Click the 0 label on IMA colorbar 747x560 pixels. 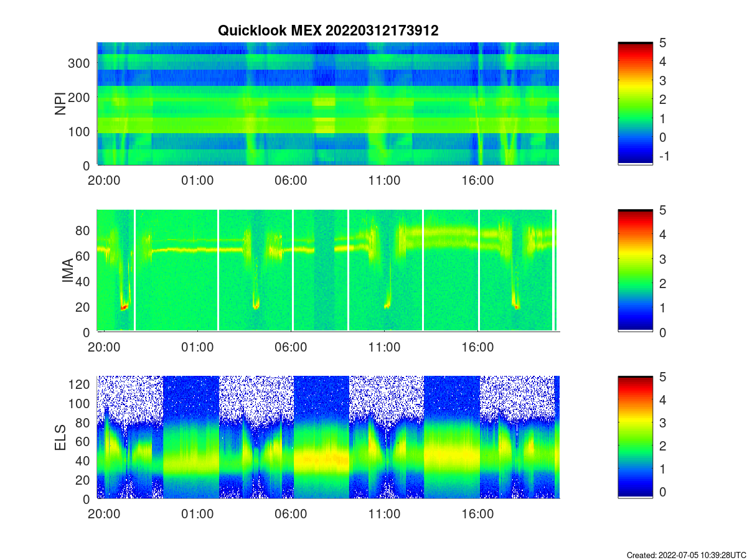click(x=662, y=332)
